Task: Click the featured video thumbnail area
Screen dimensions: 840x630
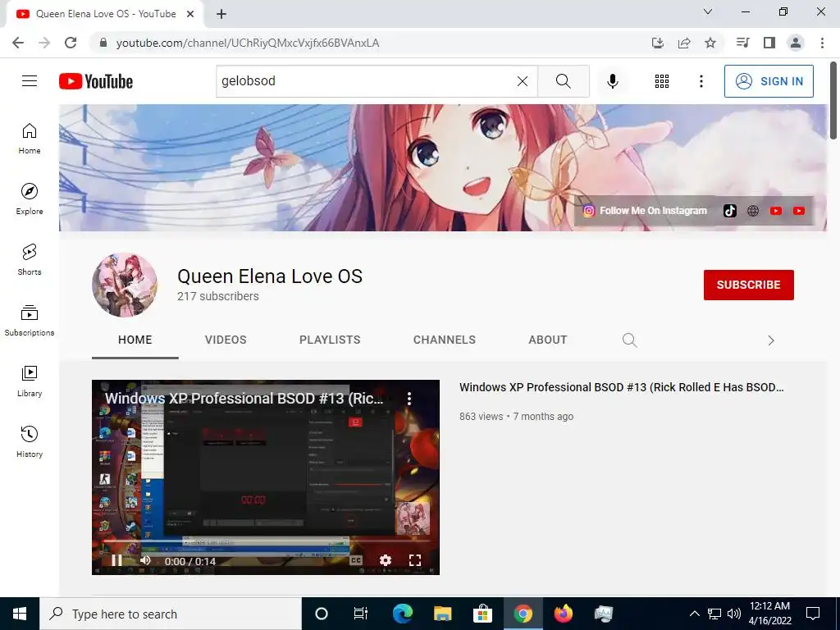Action: [x=266, y=477]
